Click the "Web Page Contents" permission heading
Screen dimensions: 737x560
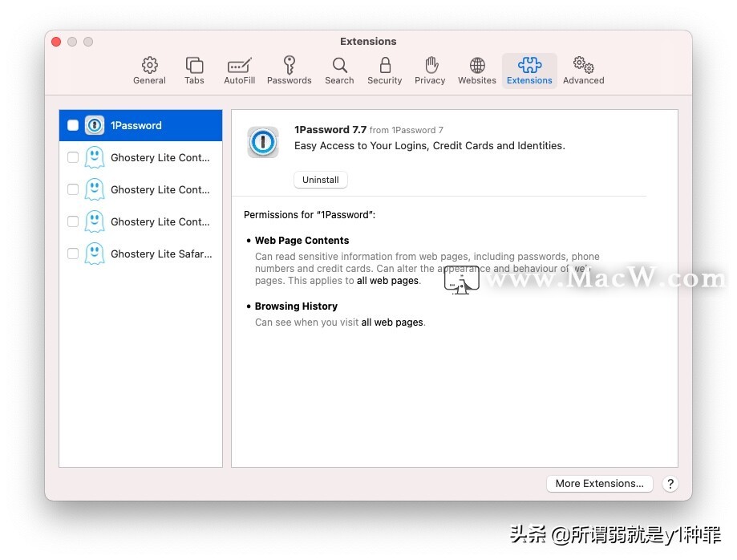click(x=302, y=240)
